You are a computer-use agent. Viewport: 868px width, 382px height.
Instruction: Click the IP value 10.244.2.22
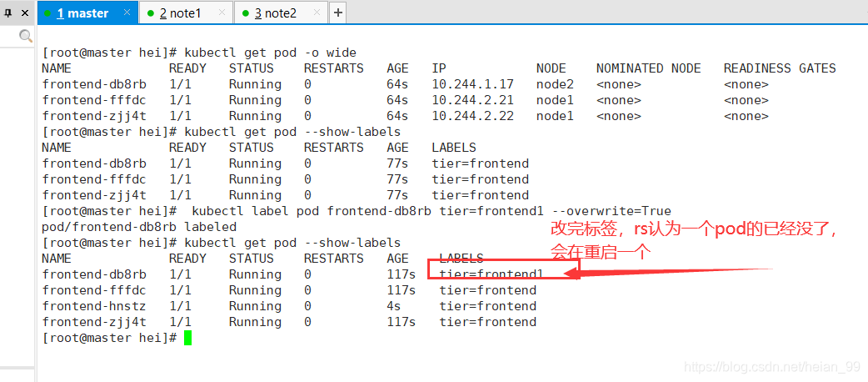pyautogui.click(x=473, y=117)
